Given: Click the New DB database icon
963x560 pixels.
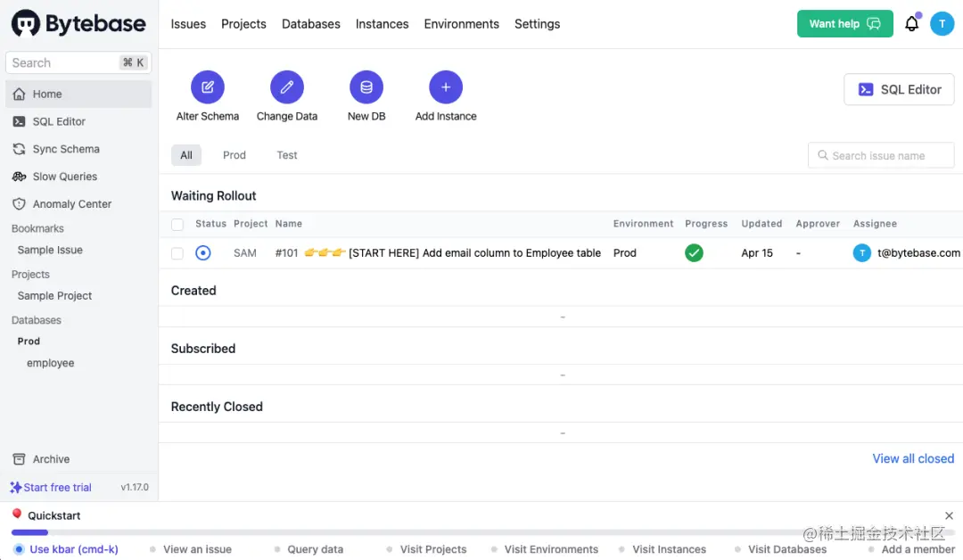Looking at the screenshot, I should pyautogui.click(x=366, y=87).
